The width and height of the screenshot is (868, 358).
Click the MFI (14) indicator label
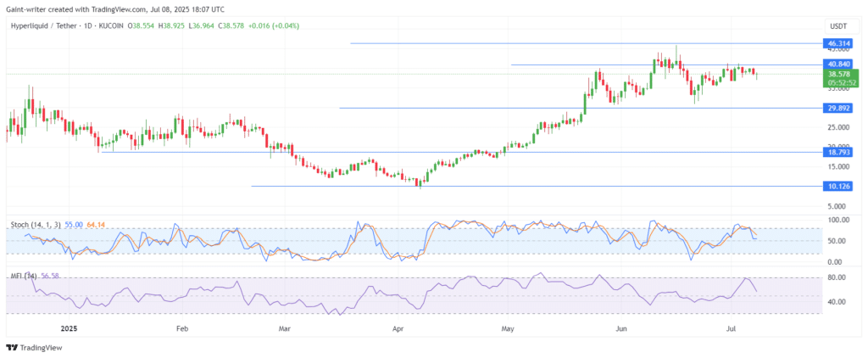pyautogui.click(x=23, y=276)
